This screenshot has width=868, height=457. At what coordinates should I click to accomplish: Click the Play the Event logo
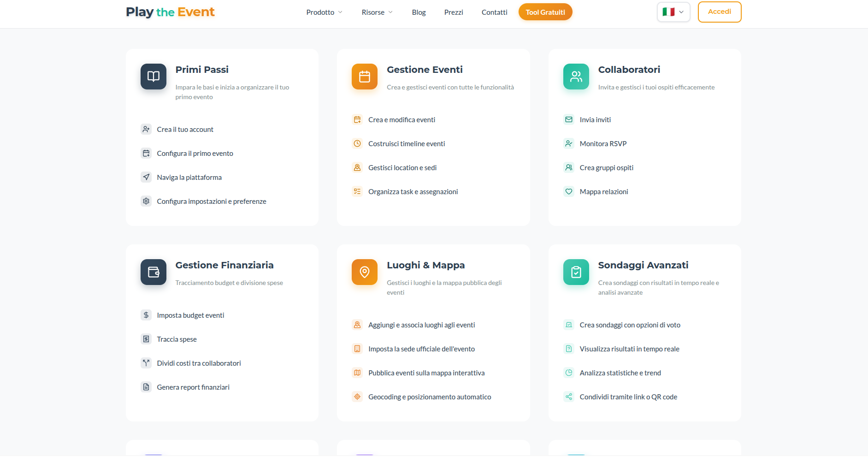(170, 12)
